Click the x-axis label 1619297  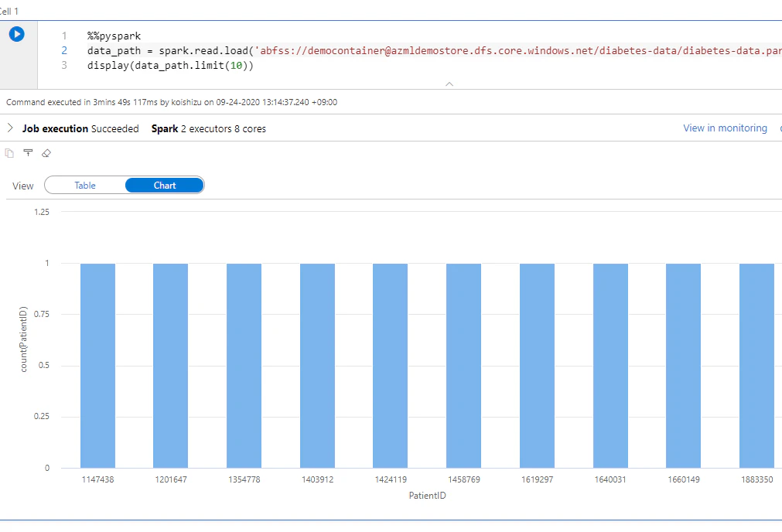[x=537, y=479]
